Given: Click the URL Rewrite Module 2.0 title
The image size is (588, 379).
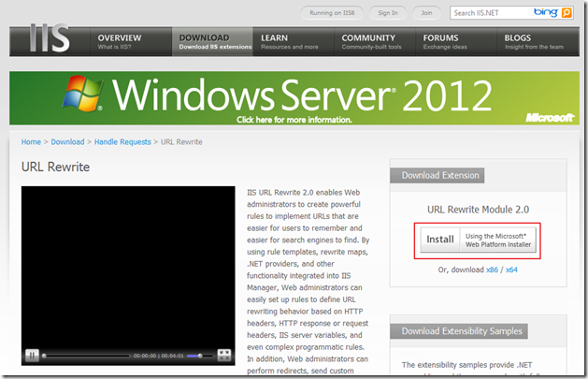Looking at the screenshot, I should [x=478, y=210].
